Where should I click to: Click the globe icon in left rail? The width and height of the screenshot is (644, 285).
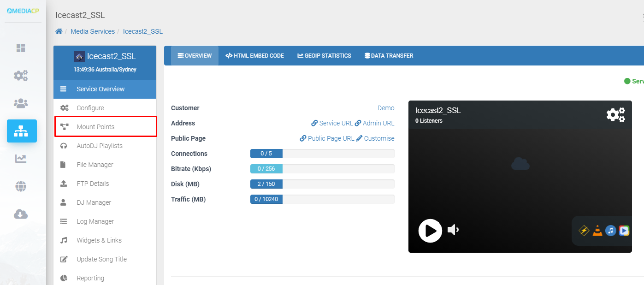click(x=21, y=186)
